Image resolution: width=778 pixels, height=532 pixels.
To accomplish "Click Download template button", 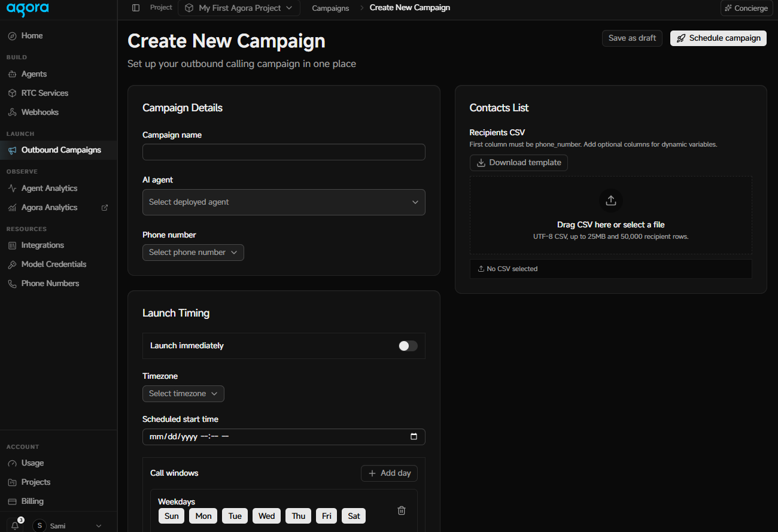I will 519,163.
